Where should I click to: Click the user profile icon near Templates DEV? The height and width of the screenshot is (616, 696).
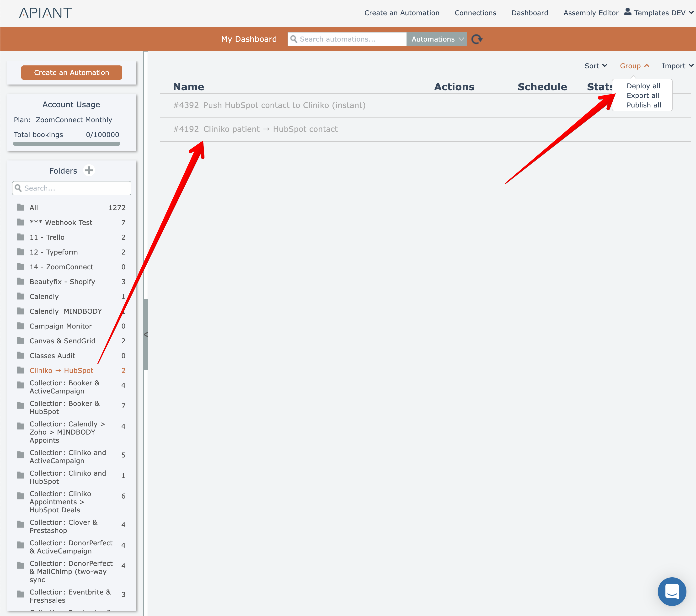(x=627, y=12)
